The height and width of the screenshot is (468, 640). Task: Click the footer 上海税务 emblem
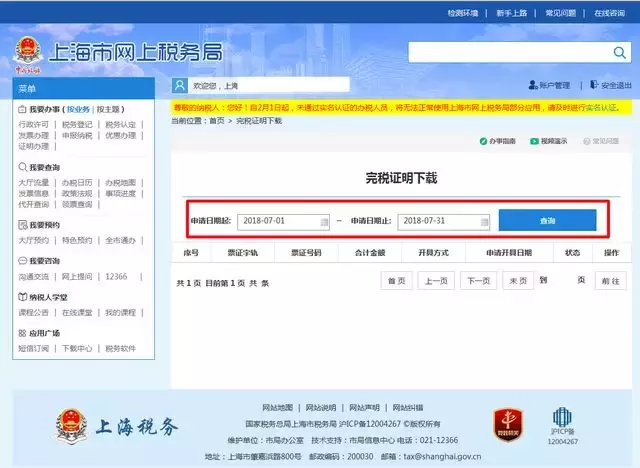(x=72, y=426)
